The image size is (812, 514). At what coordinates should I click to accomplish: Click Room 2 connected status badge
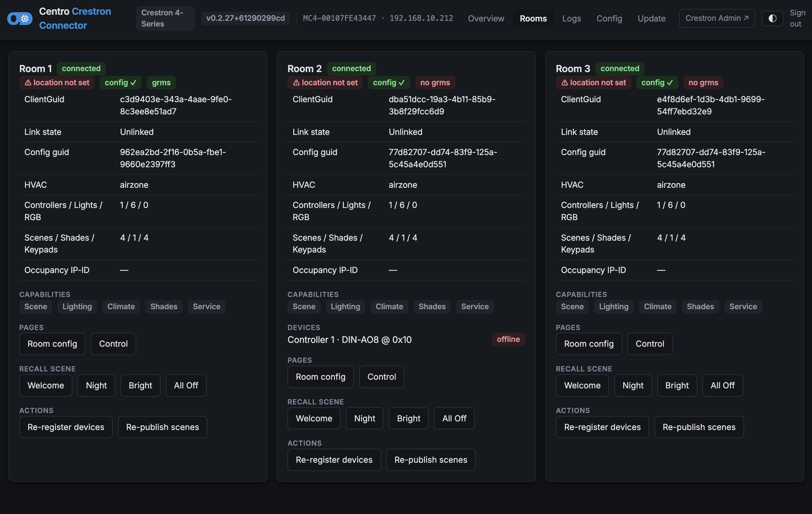pos(352,69)
